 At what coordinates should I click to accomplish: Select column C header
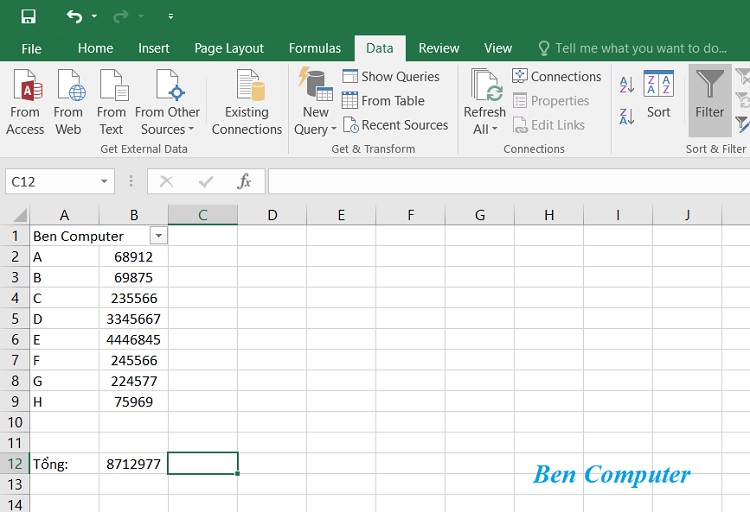(x=203, y=215)
